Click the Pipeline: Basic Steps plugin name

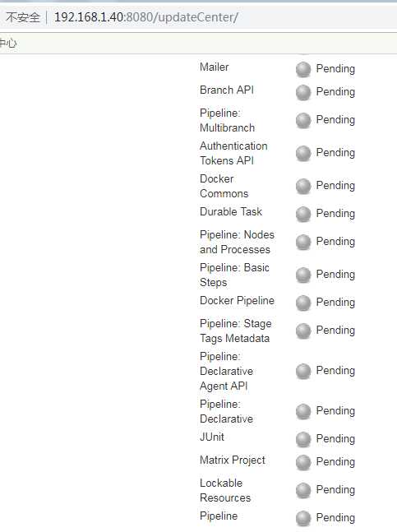point(234,275)
